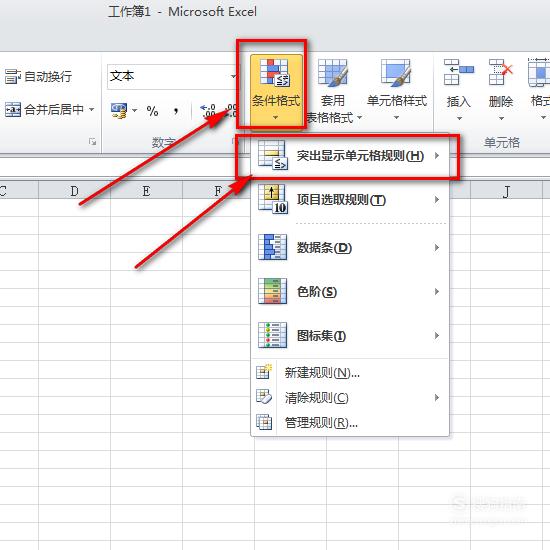Image resolution: width=550 pixels, height=550 pixels.
Task: Expand the 删除 dropdown arrow
Action: tap(501, 118)
